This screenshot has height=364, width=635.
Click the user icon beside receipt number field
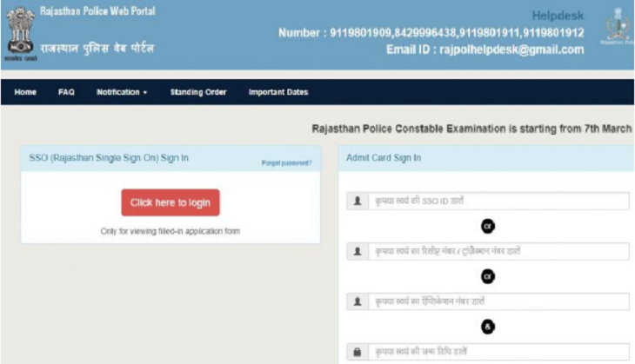click(358, 251)
